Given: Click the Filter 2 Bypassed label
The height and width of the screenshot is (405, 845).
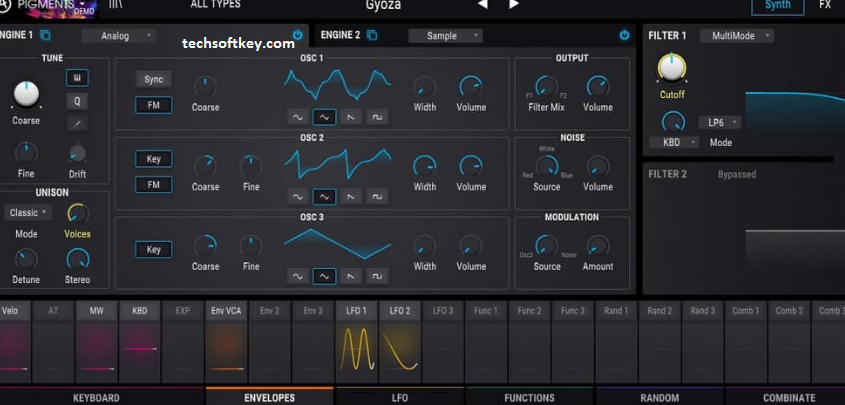Looking at the screenshot, I should click(737, 174).
